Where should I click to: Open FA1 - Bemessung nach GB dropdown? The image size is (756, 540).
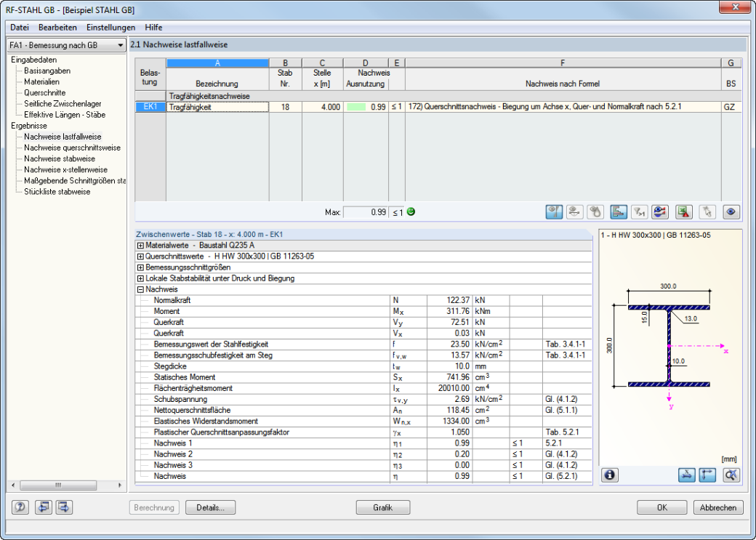coord(67,45)
